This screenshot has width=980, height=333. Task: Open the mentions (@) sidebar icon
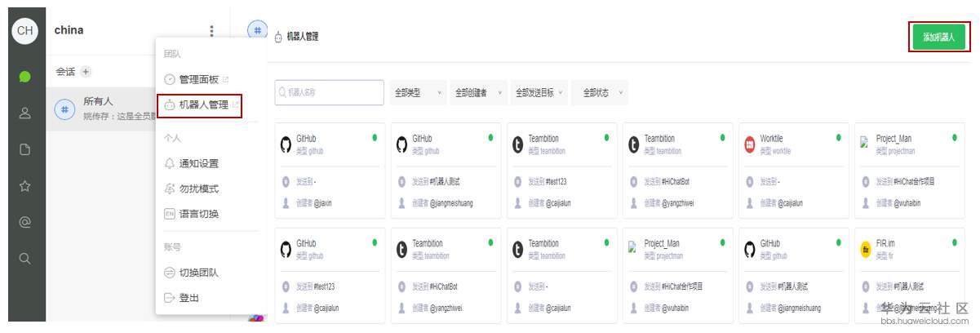coord(24,222)
